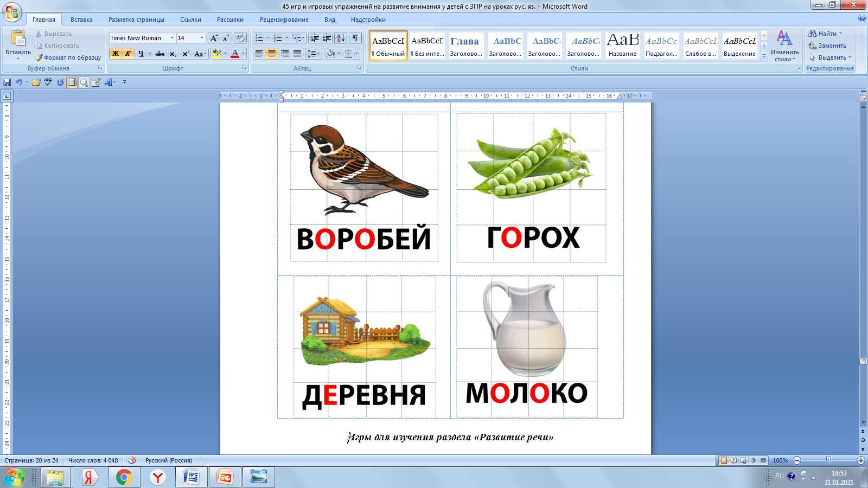Click the Undo icon
The height and width of the screenshot is (488, 868).
click(x=18, y=82)
